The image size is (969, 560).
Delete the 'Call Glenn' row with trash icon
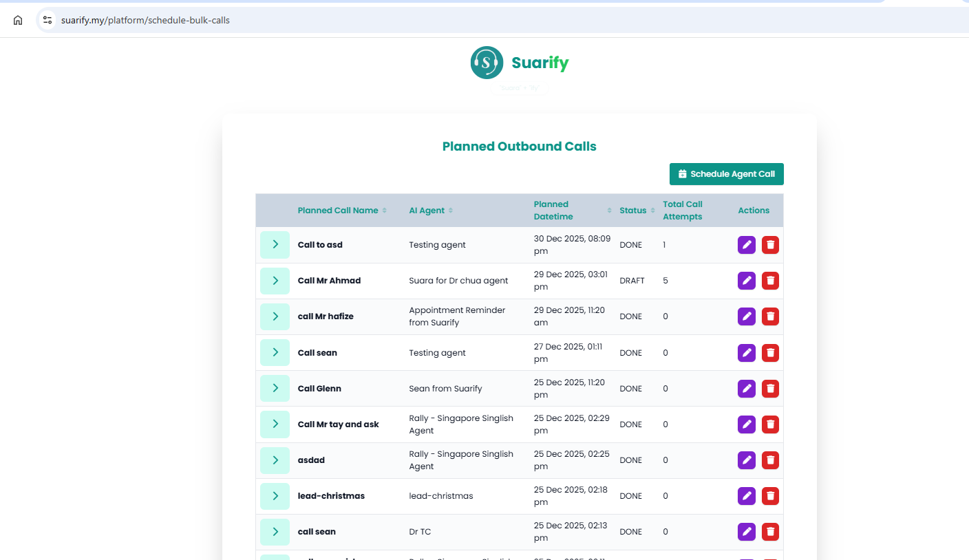[770, 389]
